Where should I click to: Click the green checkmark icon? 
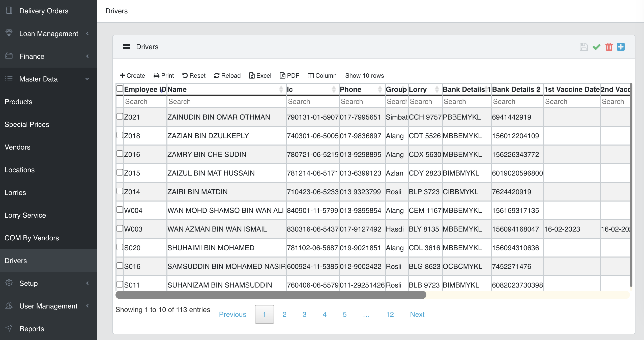pos(596,47)
